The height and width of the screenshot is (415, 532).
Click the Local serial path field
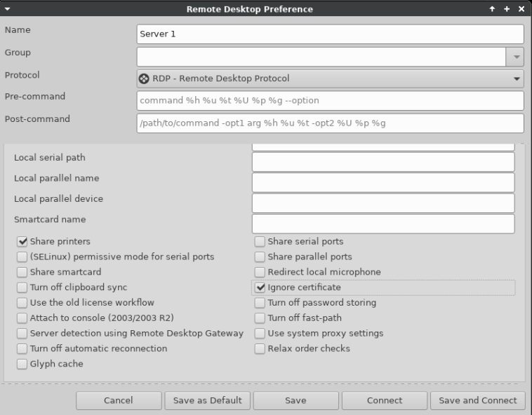click(383, 162)
